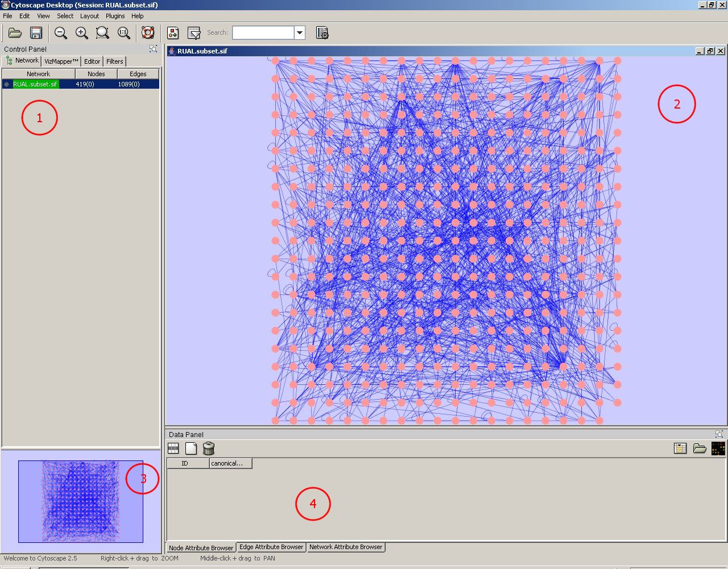Float the Control Panel using its corner icon
728x569 pixels.
[152, 49]
